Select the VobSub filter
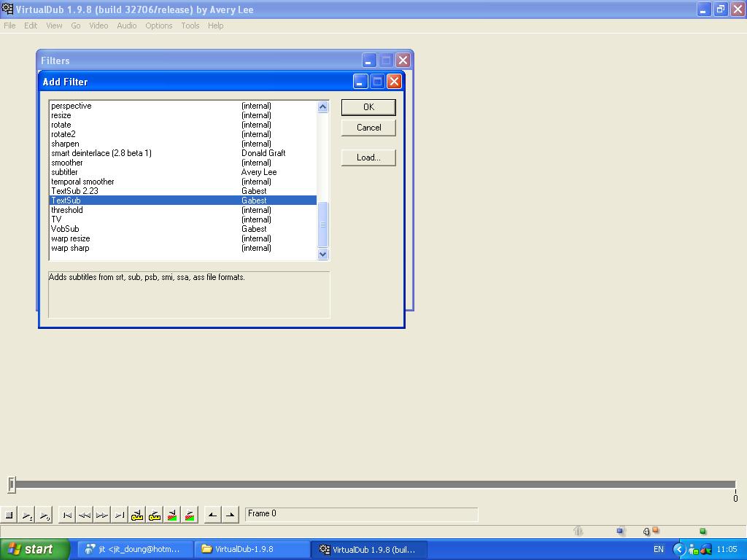Viewport: 747px width, 560px height. point(183,229)
